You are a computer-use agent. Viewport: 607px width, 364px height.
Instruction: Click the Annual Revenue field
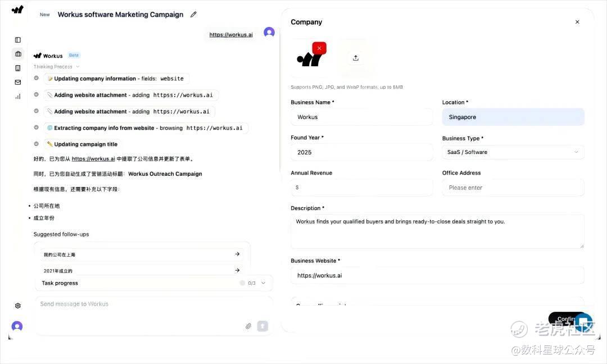(x=361, y=187)
